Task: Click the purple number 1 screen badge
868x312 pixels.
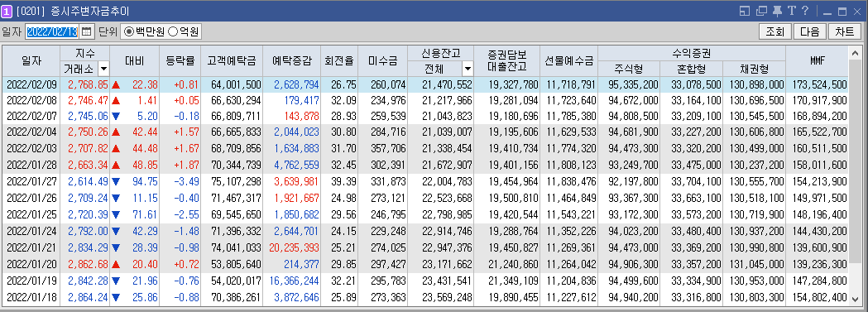Action: (7, 11)
